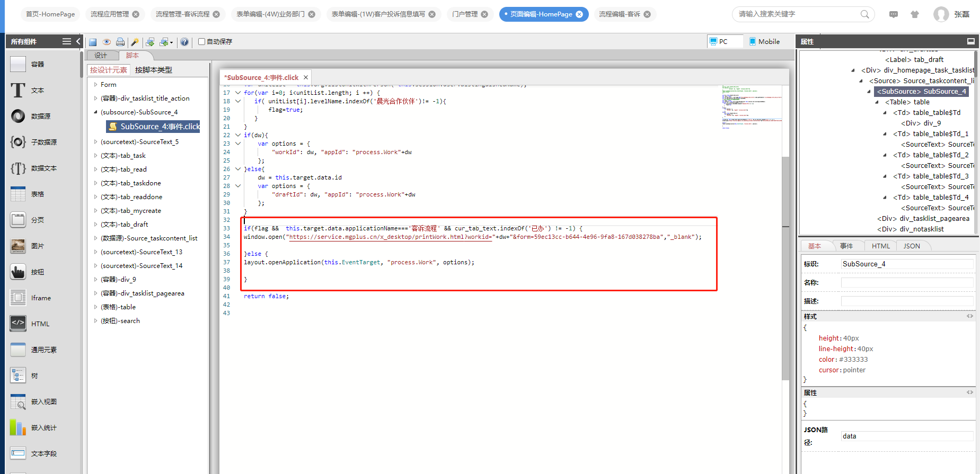
Task: Select the 数据源 data source component icon
Action: click(x=18, y=116)
